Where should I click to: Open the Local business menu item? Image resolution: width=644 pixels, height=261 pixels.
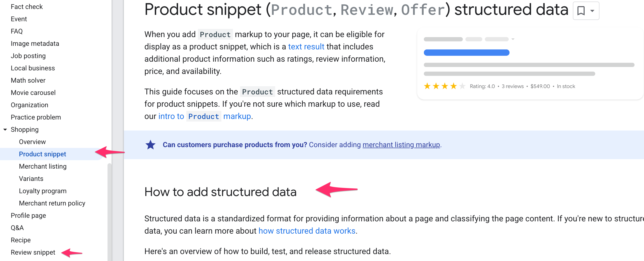pos(33,68)
